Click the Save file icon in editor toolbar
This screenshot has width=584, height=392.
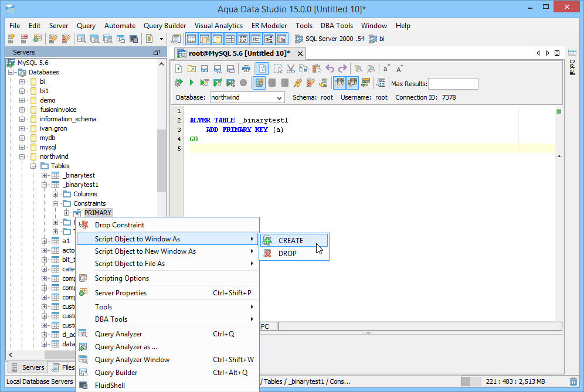coord(205,69)
